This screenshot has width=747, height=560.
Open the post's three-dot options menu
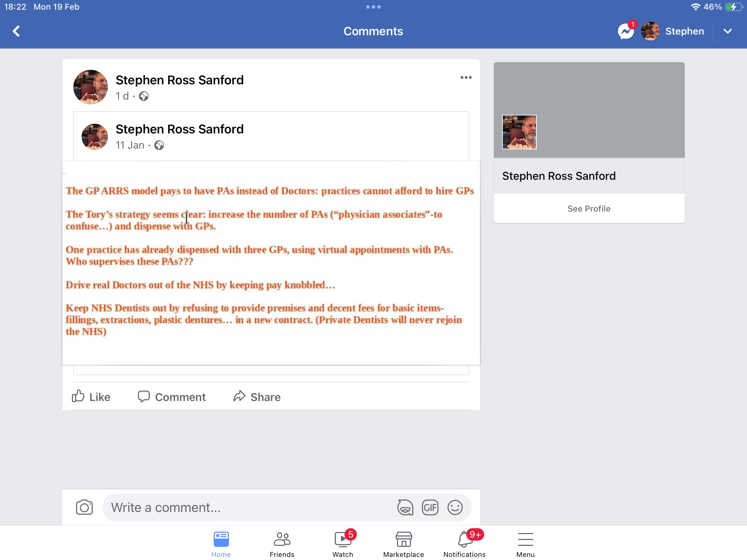click(466, 77)
